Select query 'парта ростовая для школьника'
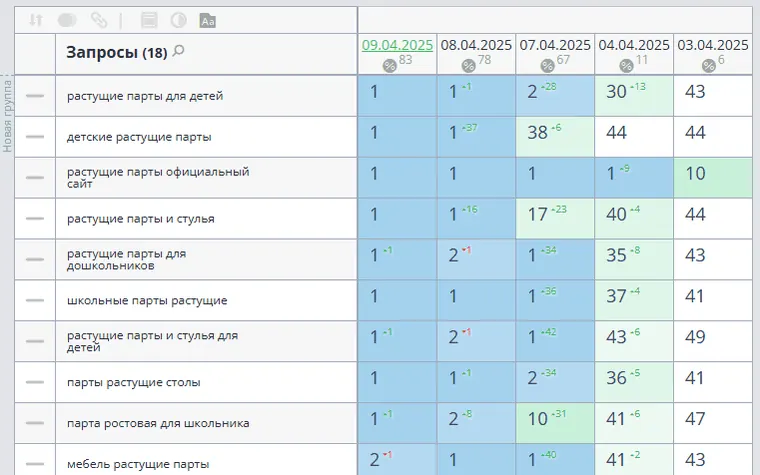This screenshot has width=760, height=475. 158,423
